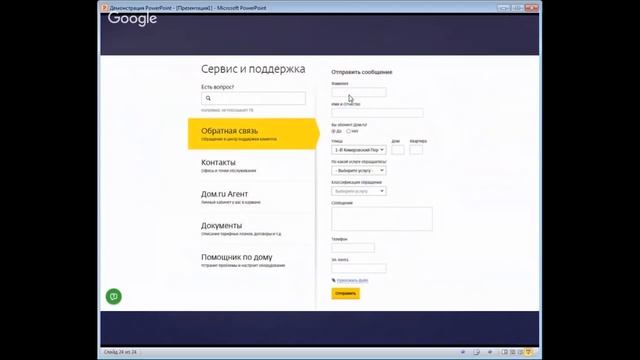Image resolution: width=640 pixels, height=360 pixels.
Task: Click the magnifier icon in search box
Action: click(x=208, y=98)
